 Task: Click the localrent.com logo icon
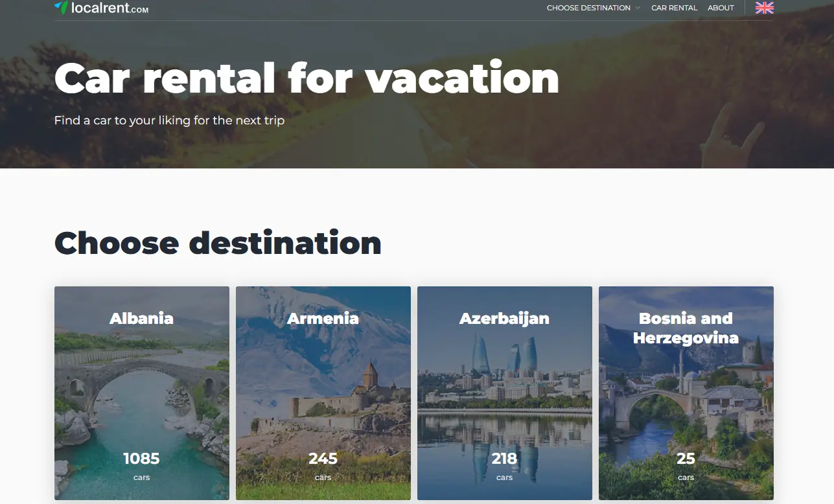coord(61,7)
